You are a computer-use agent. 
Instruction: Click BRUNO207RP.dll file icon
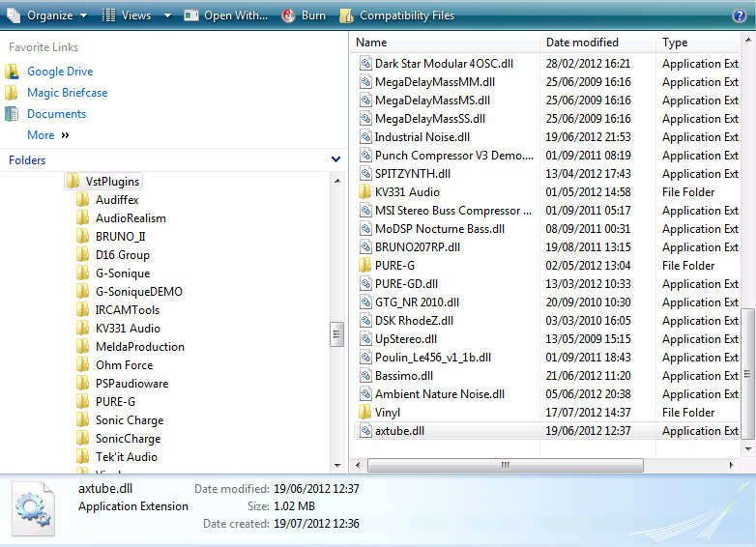point(366,246)
